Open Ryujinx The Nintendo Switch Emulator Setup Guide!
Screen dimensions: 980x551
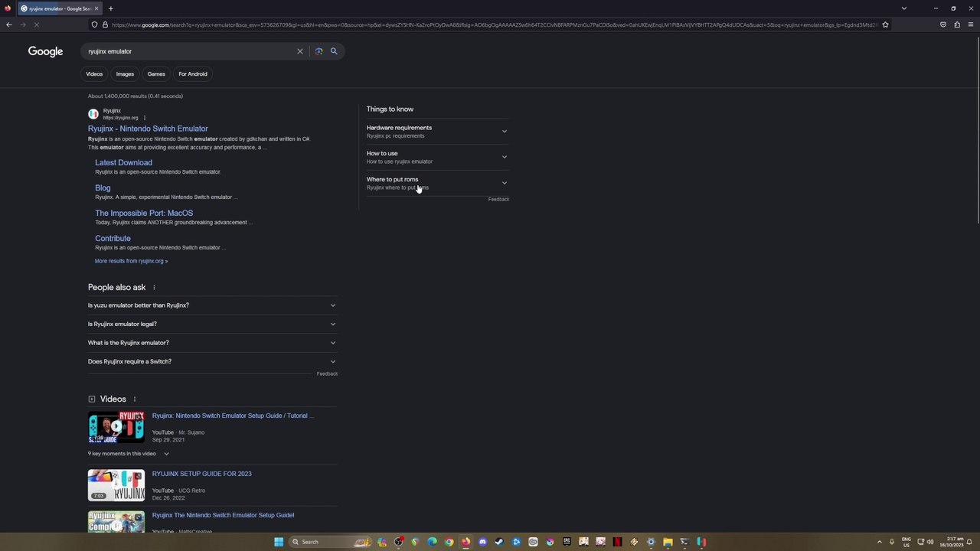click(223, 515)
